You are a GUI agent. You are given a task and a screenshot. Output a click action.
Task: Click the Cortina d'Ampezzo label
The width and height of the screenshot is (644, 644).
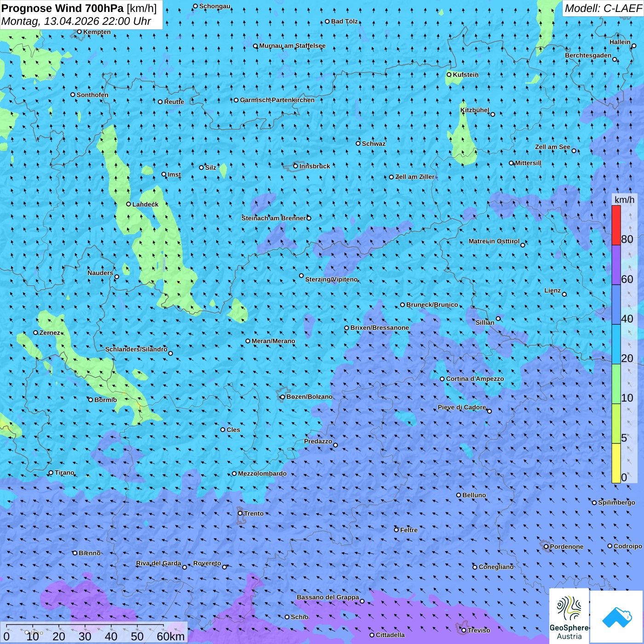pos(475,379)
